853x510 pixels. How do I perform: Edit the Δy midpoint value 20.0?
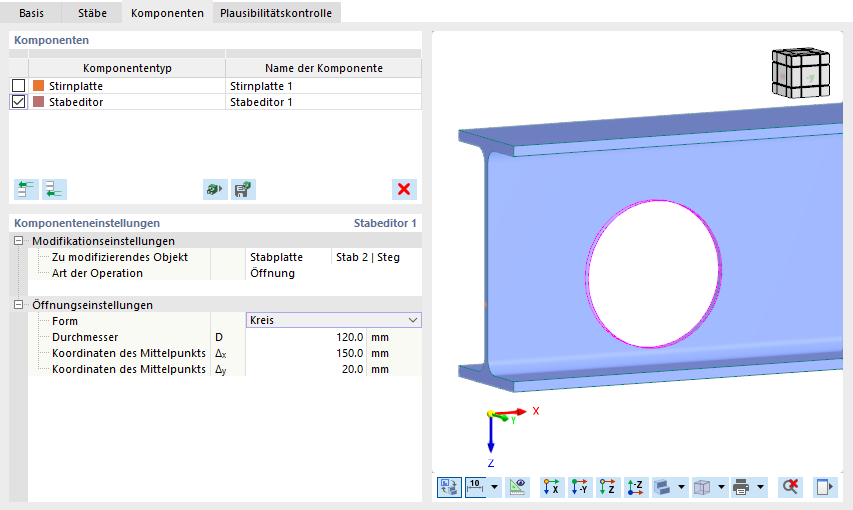pyautogui.click(x=306, y=369)
